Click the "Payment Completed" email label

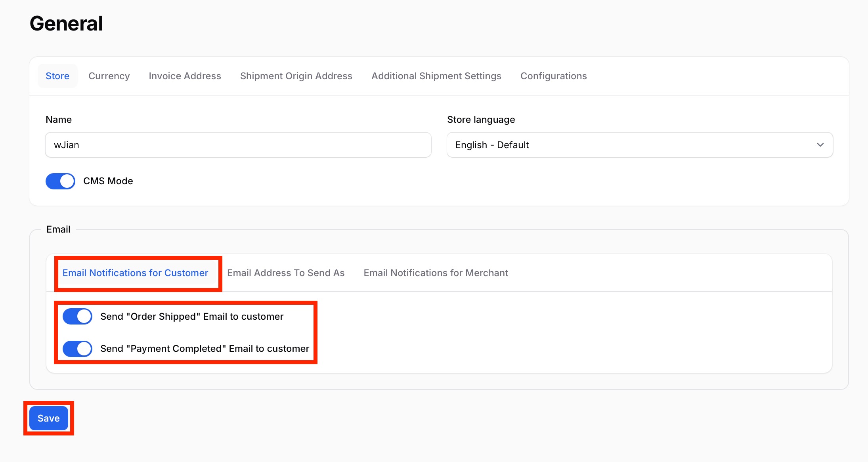click(x=205, y=349)
